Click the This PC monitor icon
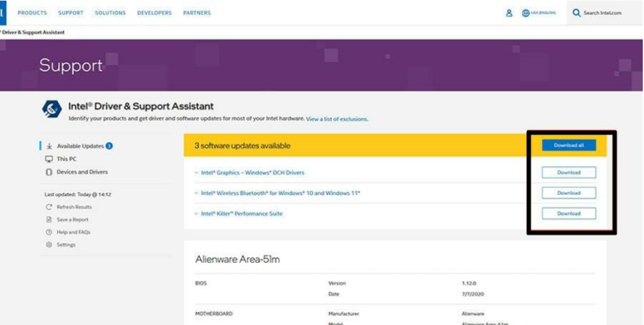 pyautogui.click(x=49, y=159)
